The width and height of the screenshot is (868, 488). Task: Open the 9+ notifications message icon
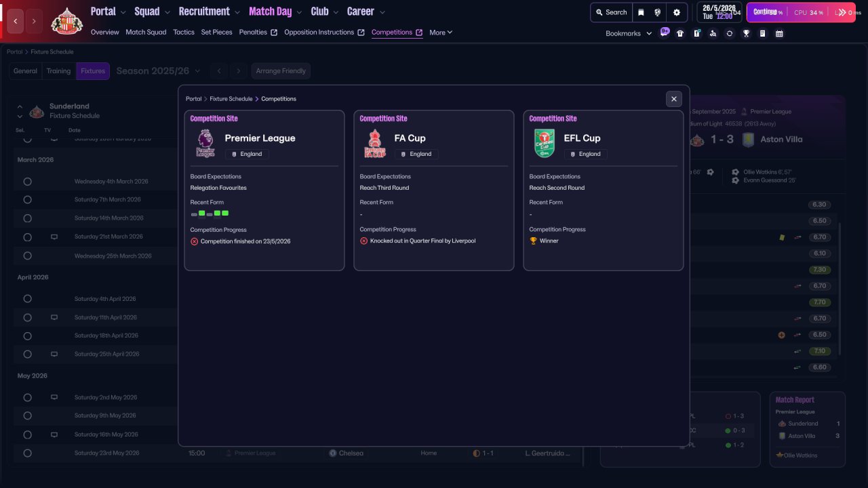coord(665,32)
